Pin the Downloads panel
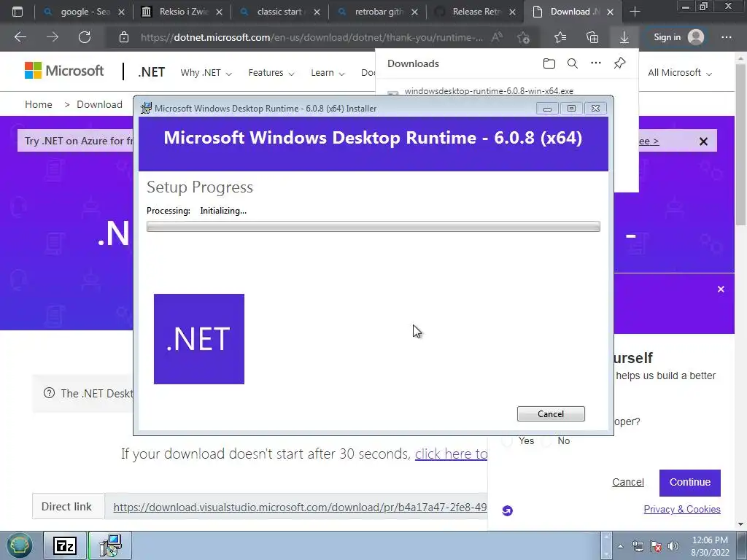Viewport: 747px width, 560px height. (619, 63)
